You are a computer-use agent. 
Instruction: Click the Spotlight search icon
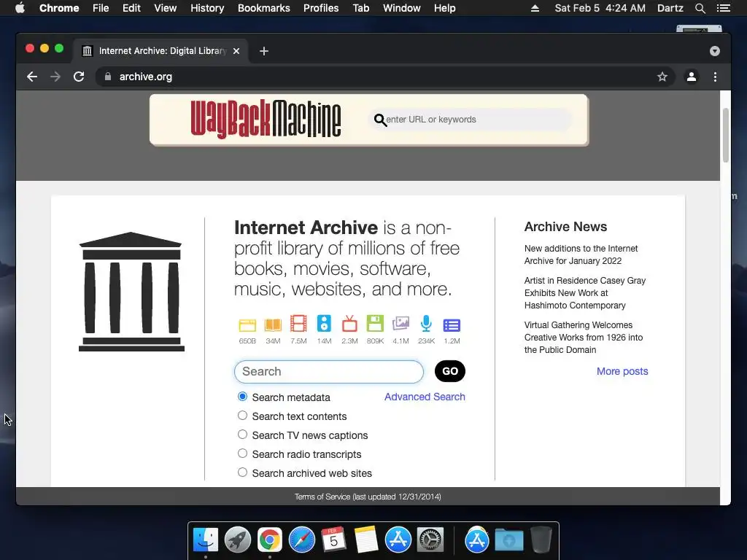(700, 8)
